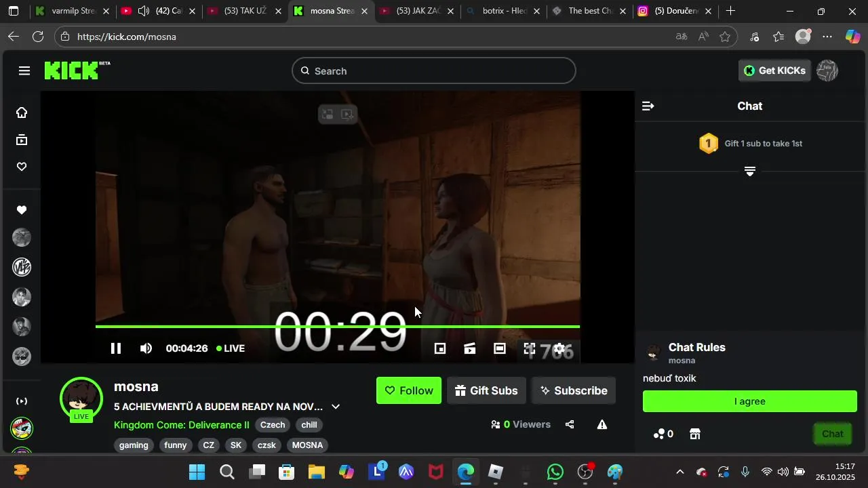Mute the stream volume
The height and width of the screenshot is (488, 868).
(x=146, y=348)
